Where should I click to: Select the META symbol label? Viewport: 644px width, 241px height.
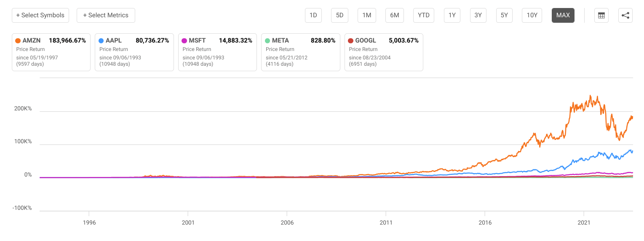click(281, 41)
